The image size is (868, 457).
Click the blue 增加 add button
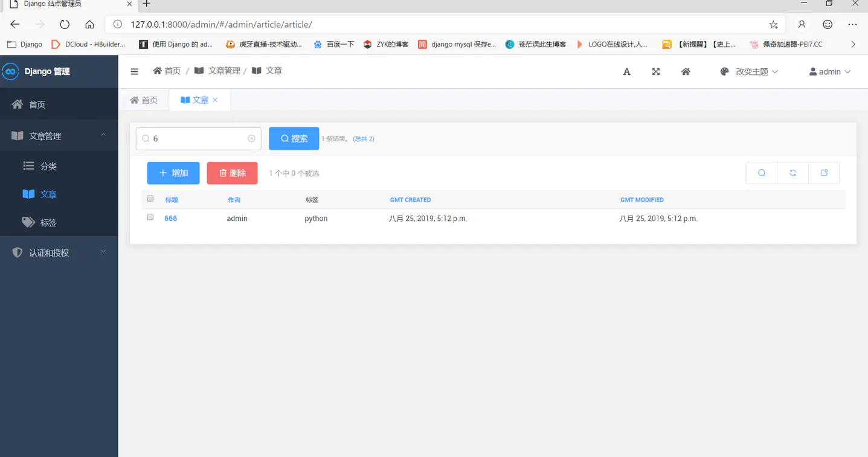pos(173,173)
